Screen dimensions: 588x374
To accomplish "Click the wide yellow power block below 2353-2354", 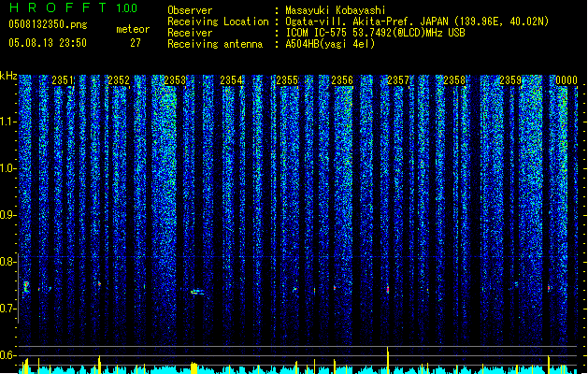I will [194, 367].
